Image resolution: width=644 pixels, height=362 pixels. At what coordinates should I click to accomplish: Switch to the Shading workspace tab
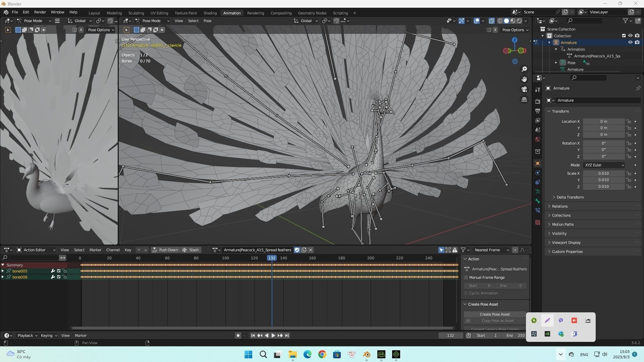[x=210, y=13]
